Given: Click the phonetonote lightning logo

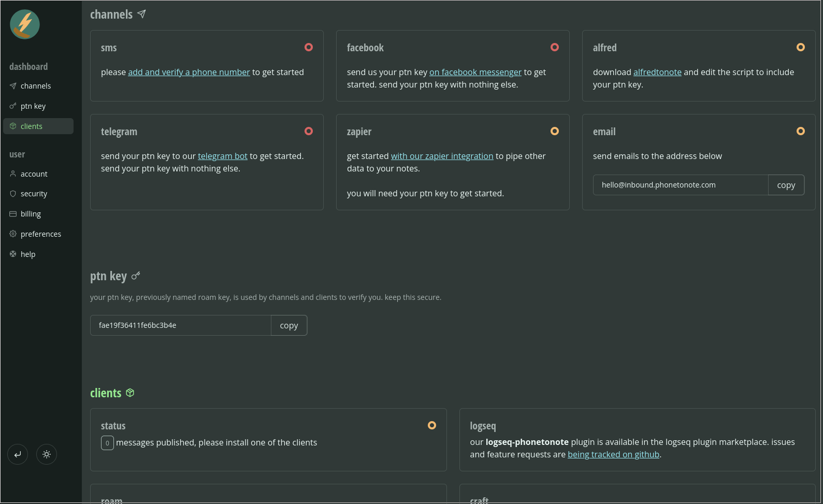Looking at the screenshot, I should click(25, 24).
